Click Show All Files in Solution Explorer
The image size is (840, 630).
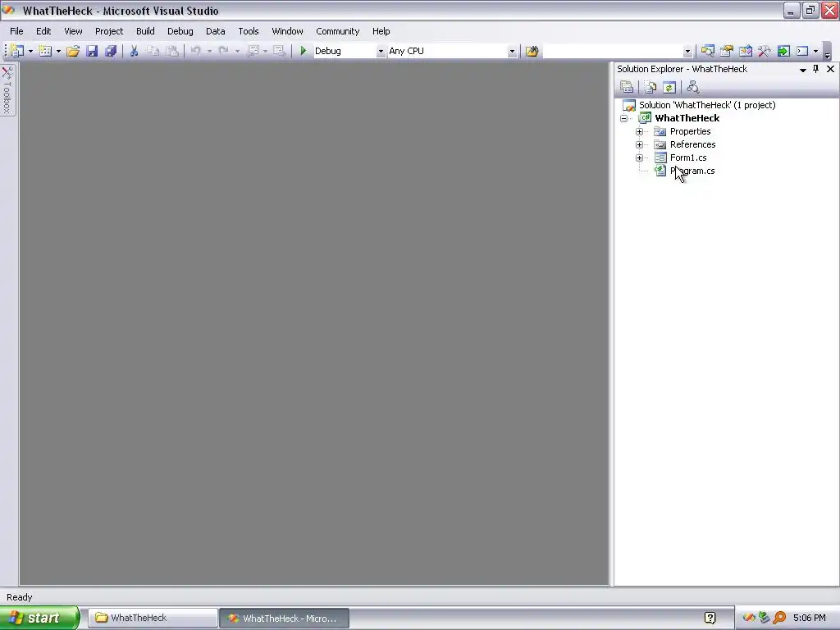(651, 87)
